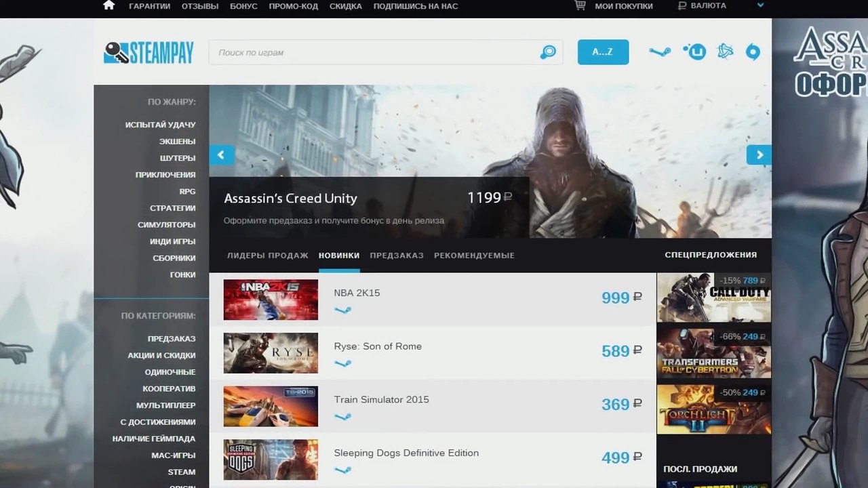Viewport: 868px width, 488px height.
Task: Open Transformers Fall of Cybertron offer
Action: [x=713, y=353]
